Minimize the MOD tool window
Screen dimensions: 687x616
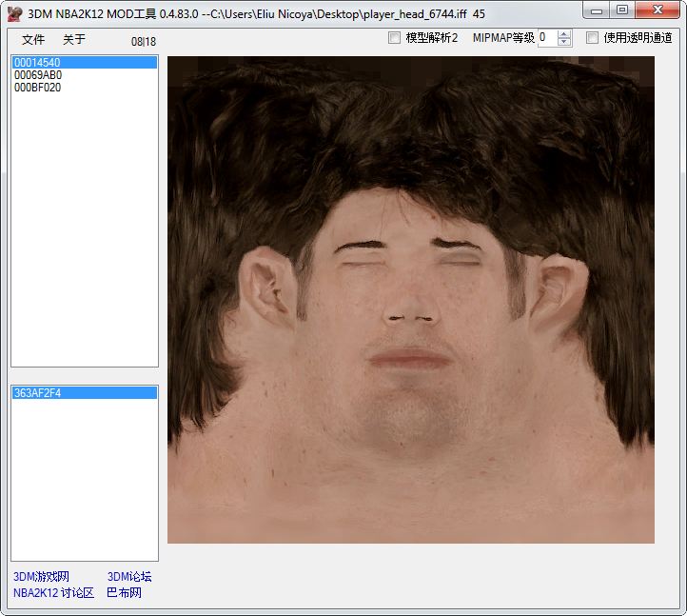(597, 10)
